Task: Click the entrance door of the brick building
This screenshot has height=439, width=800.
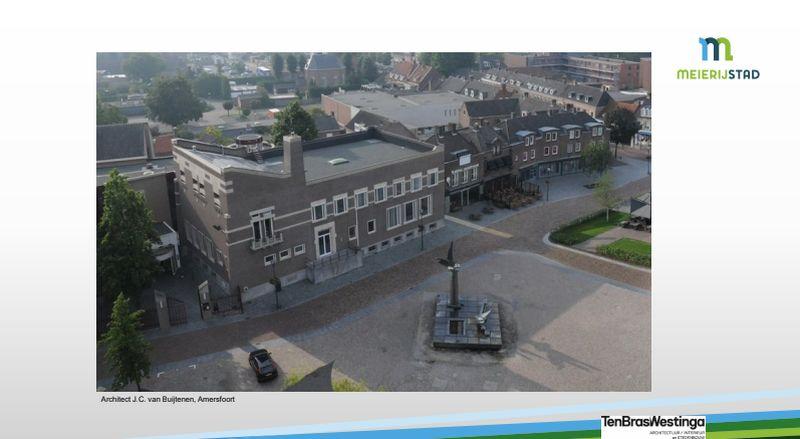Action: point(325,245)
